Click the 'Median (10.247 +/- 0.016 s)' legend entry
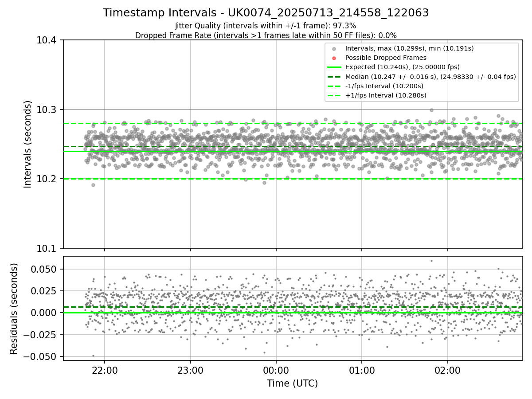 [x=430, y=77]
